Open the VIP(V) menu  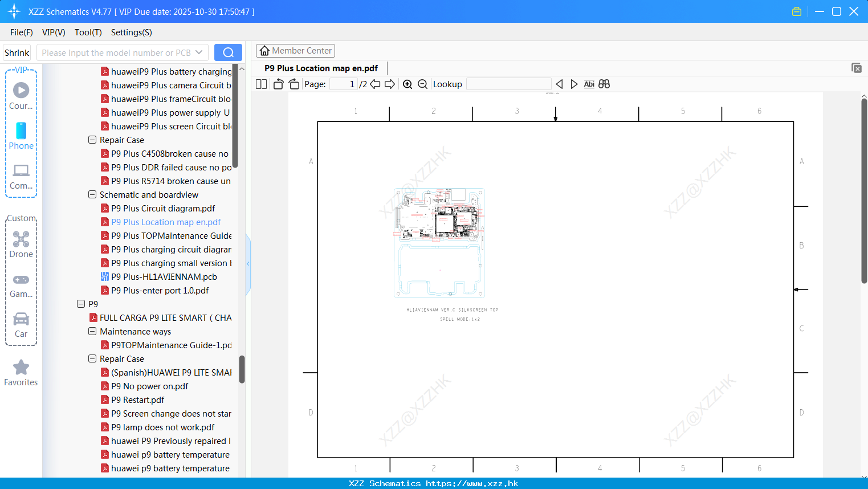pos(54,32)
